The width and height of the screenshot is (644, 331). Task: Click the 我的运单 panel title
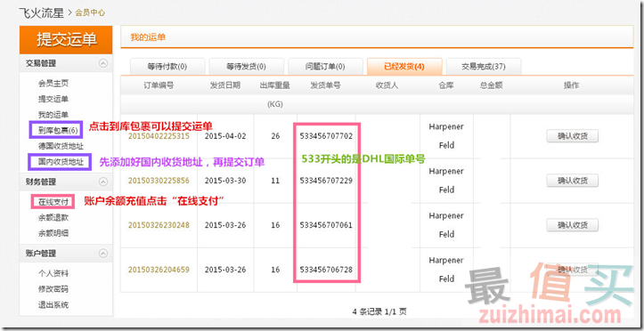click(x=148, y=37)
